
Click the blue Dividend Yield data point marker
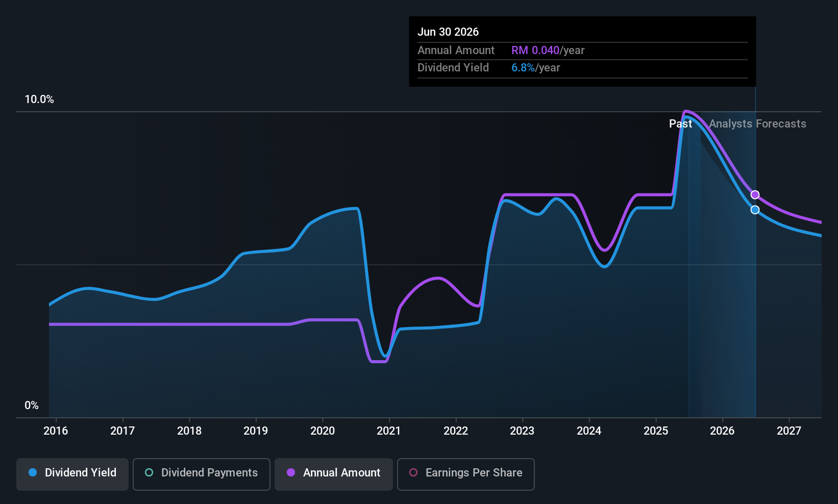point(755,210)
